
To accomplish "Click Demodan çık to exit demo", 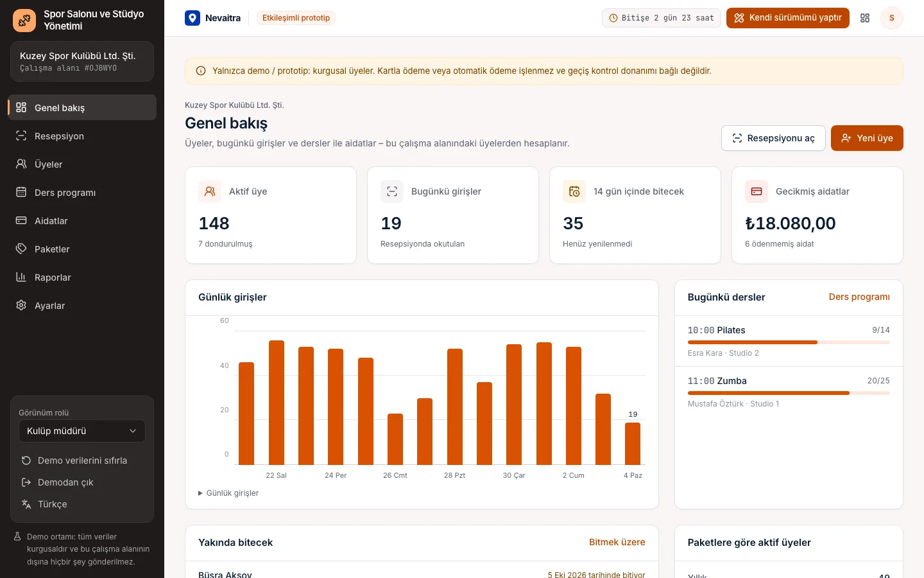I will tap(82, 482).
